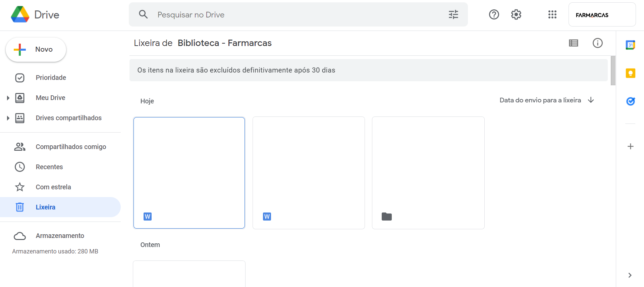Collapse the right side panel chevron
The image size is (644, 287).
pyautogui.click(x=630, y=275)
